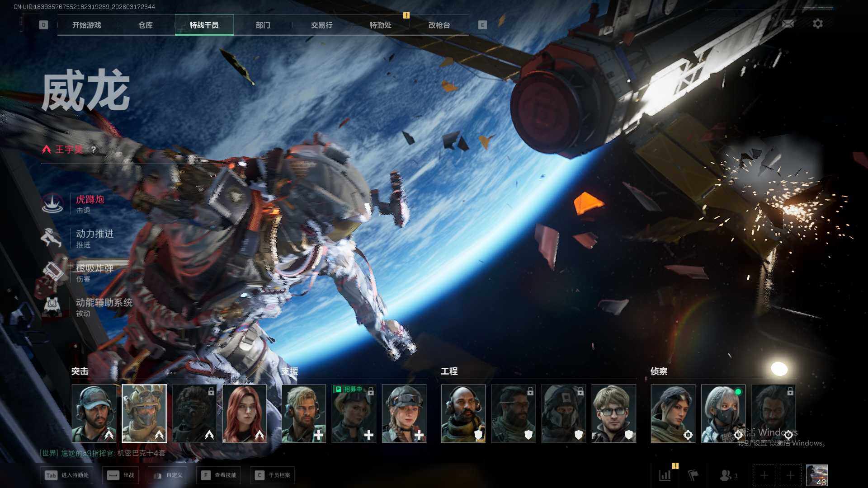Click the question mark next to 王宇昊
Screen dimensions: 868x488
[x=93, y=150]
